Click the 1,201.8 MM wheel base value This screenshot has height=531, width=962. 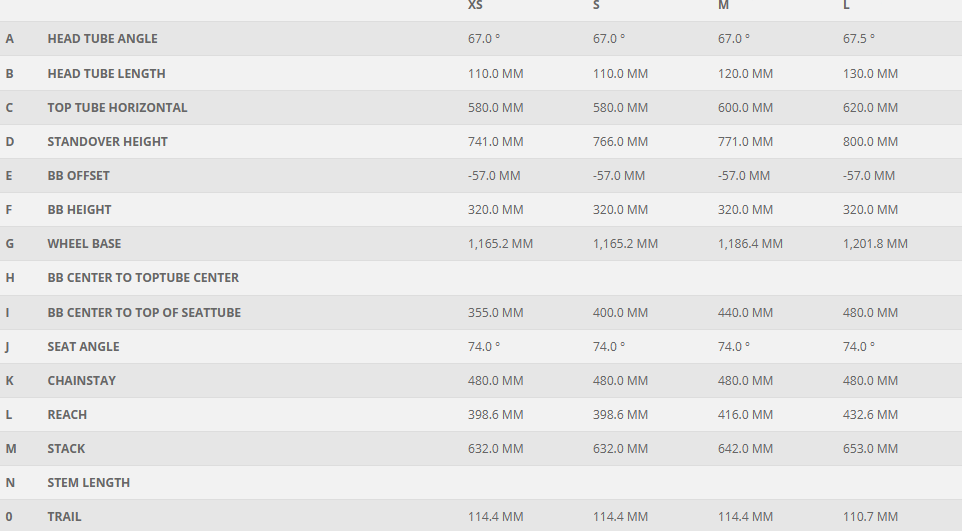pos(875,244)
